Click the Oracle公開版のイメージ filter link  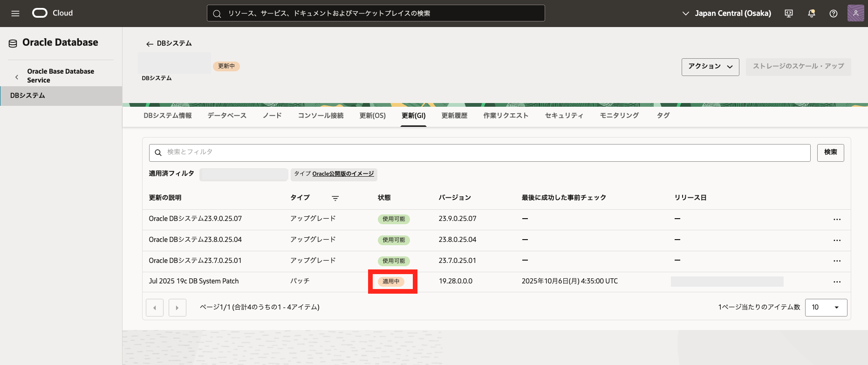(343, 174)
